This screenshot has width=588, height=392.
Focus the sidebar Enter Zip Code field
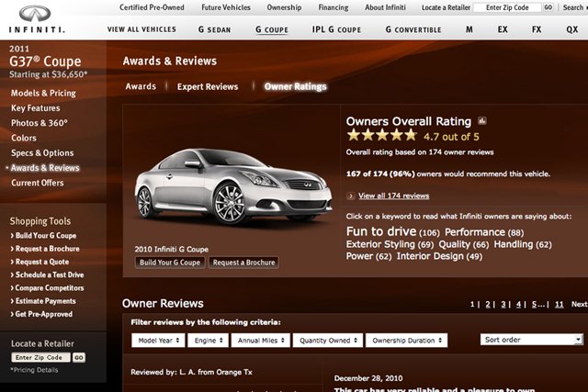click(x=40, y=357)
